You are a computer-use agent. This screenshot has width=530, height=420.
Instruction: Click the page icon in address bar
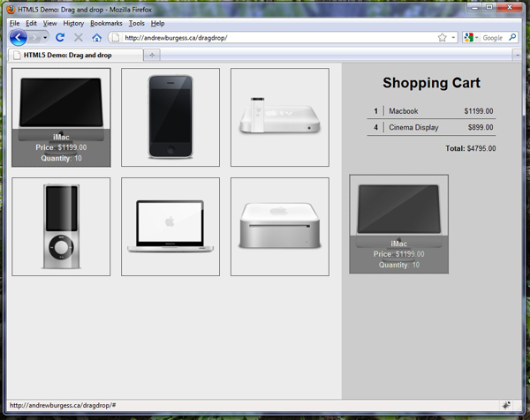tap(116, 37)
